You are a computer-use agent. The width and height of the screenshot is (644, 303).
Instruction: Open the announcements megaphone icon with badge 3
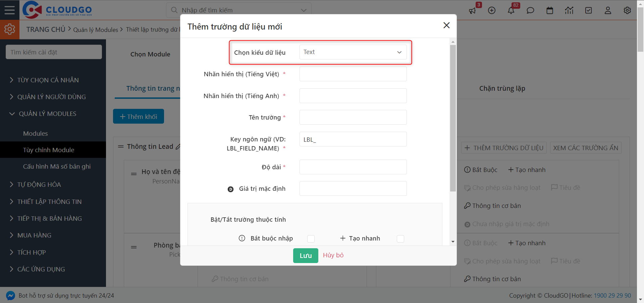click(473, 10)
